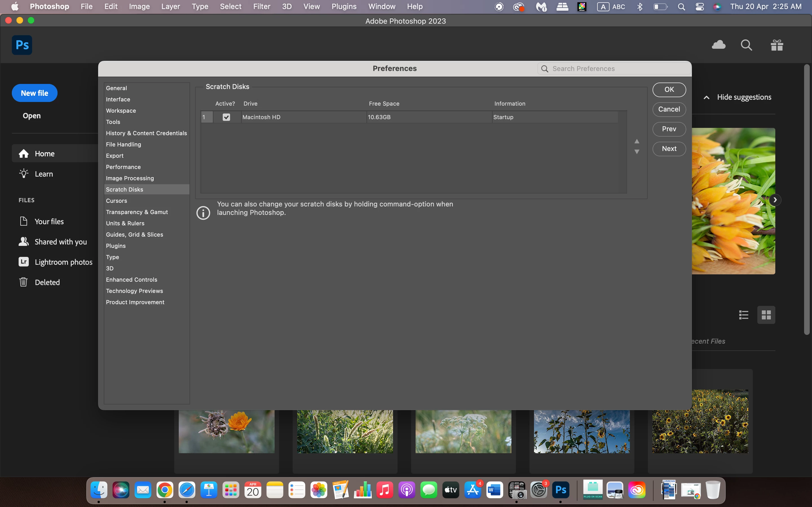
Task: Open the Filter menu in menu bar
Action: 261,6
